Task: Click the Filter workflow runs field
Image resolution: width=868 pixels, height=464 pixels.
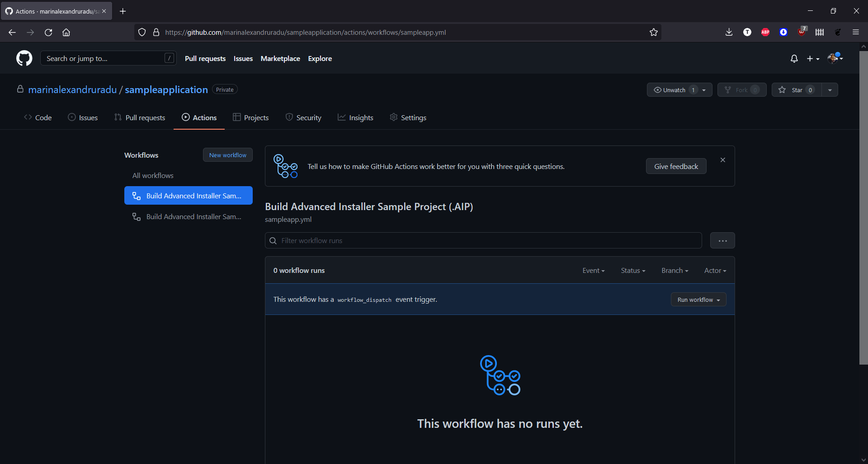Action: click(x=483, y=240)
